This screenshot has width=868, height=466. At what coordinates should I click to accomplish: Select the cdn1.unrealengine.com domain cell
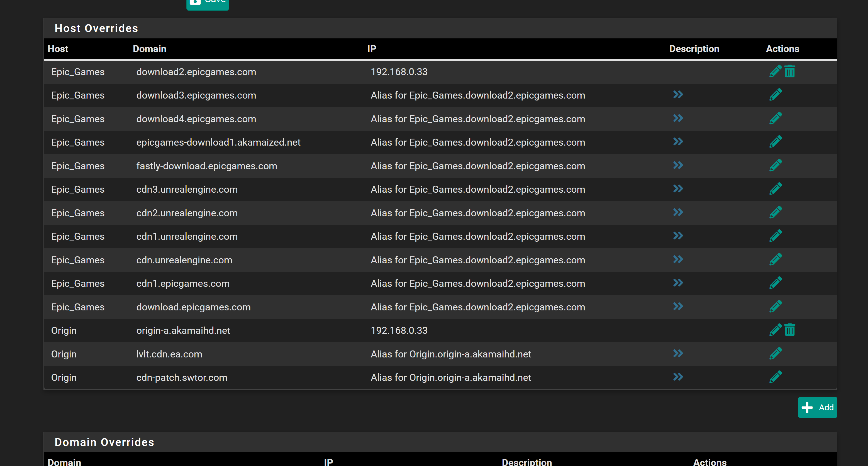coord(187,236)
